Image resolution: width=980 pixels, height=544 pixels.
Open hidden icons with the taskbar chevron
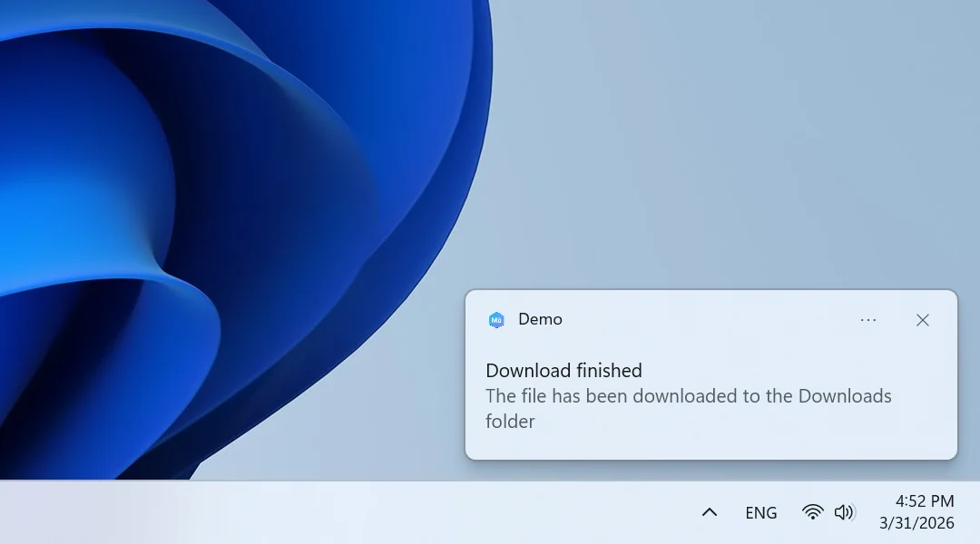709,511
